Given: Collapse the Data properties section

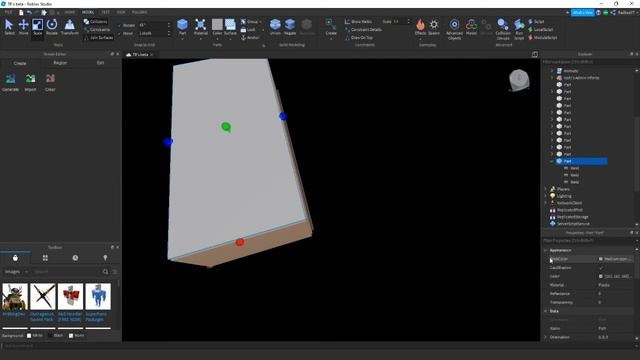Looking at the screenshot, I should tap(546, 311).
